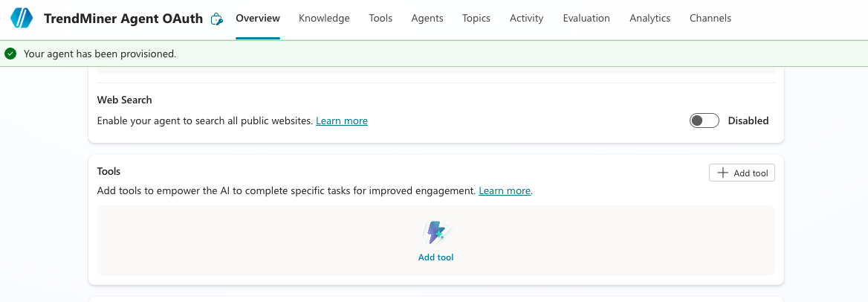Click the TrendMiner Agent OAuth title
This screenshot has width=868, height=302.
(x=123, y=19)
